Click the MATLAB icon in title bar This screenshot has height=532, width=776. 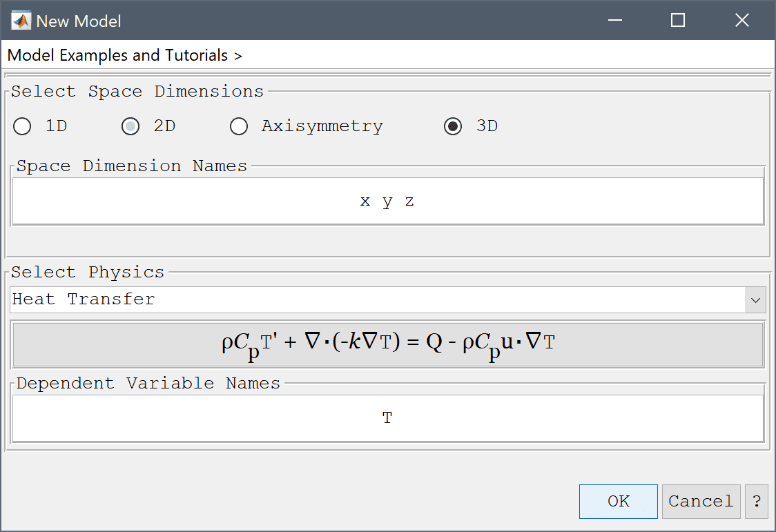(x=21, y=21)
